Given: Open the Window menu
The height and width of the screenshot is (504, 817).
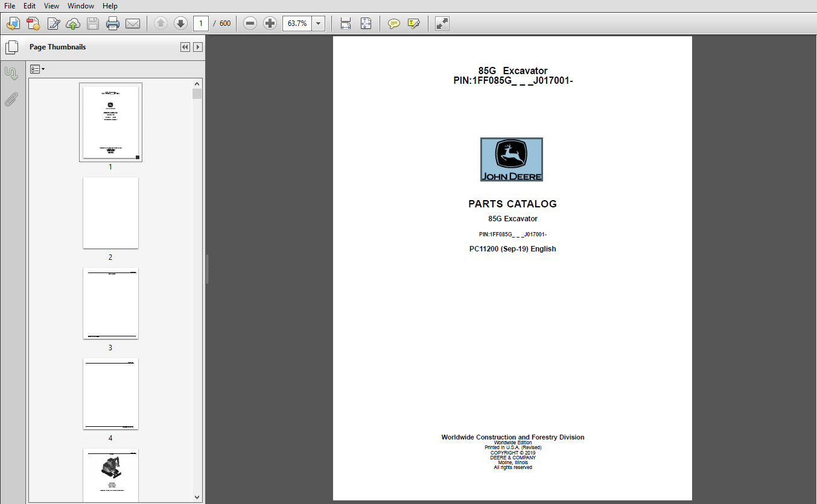Looking at the screenshot, I should pyautogui.click(x=81, y=5).
